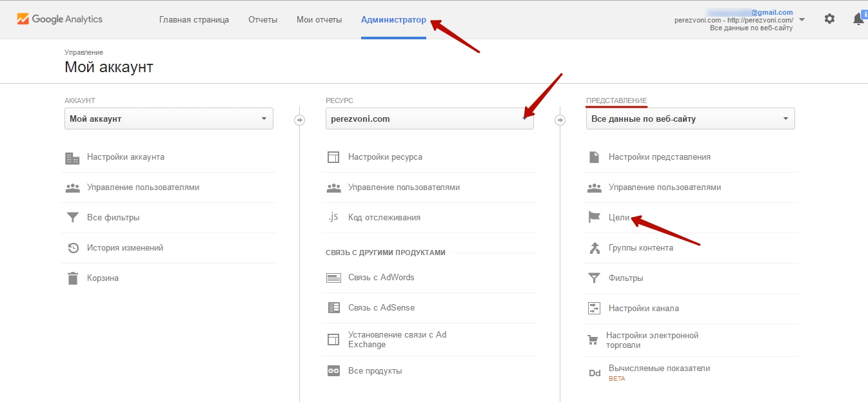The height and width of the screenshot is (402, 868).
Task: Switch to the 'Отчеты' tab
Action: [x=262, y=20]
